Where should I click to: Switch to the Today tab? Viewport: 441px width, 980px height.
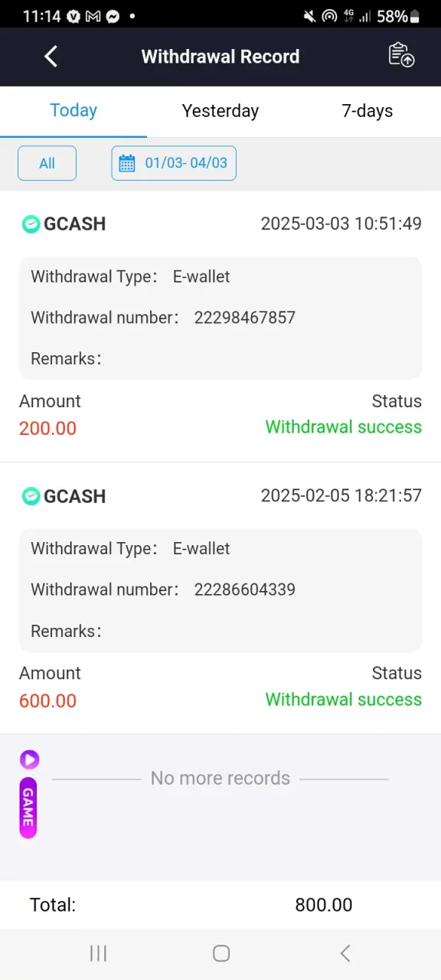pyautogui.click(x=73, y=111)
